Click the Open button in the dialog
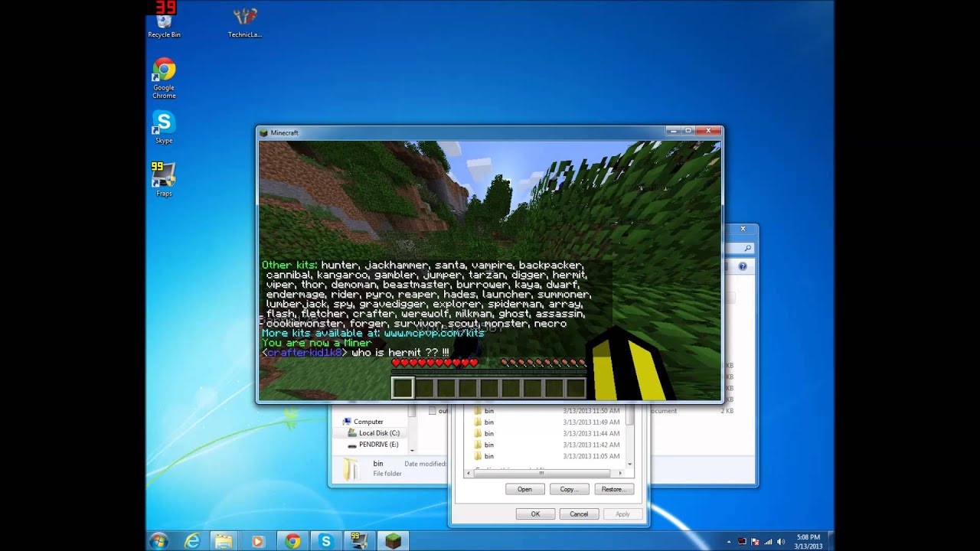Screen dimensions: 980x551 click(524, 489)
